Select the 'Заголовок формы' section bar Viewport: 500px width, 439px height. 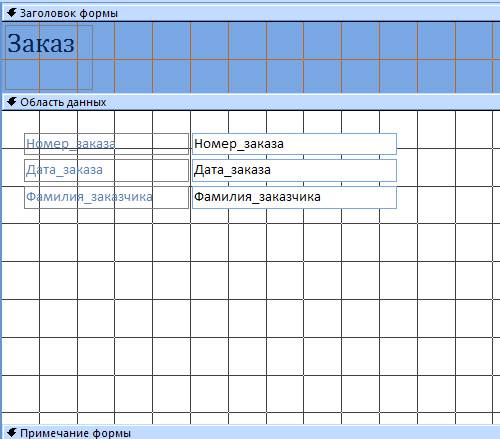(x=251, y=13)
